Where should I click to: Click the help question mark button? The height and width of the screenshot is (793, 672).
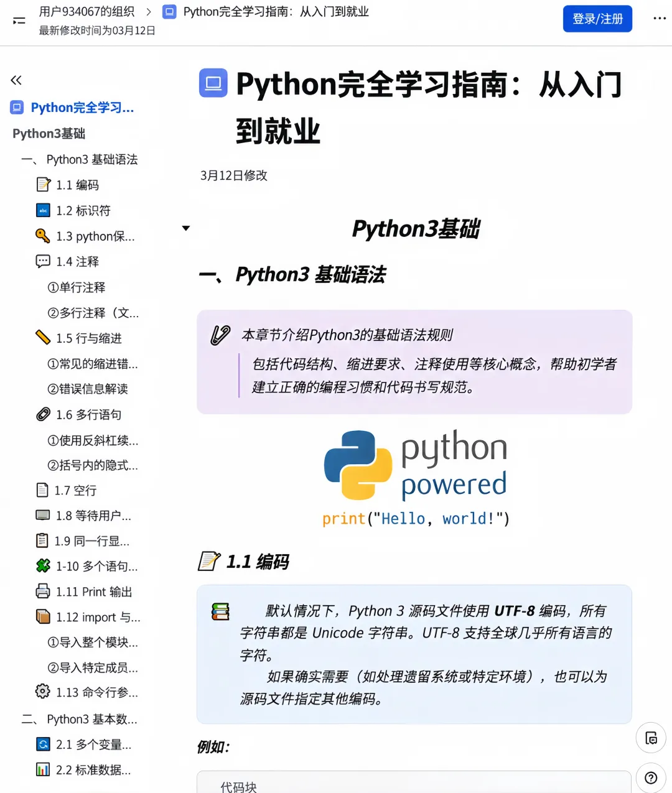(651, 777)
